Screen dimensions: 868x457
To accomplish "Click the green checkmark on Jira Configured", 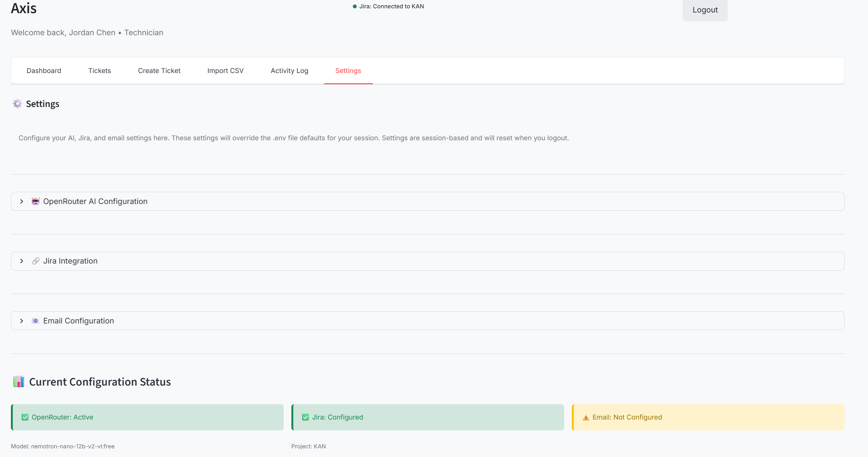I will pyautogui.click(x=305, y=417).
